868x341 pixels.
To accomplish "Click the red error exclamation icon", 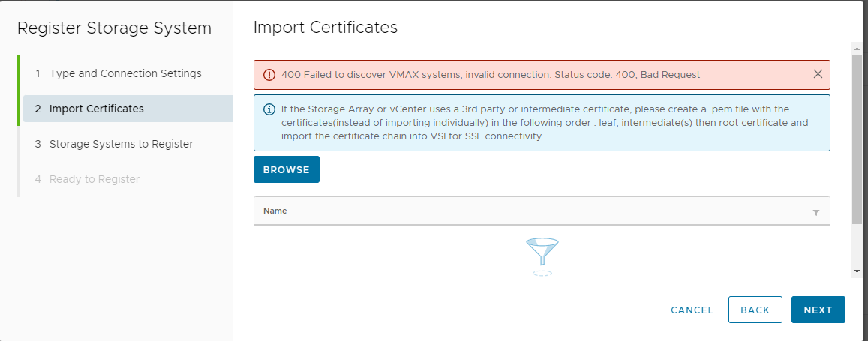I will [269, 75].
